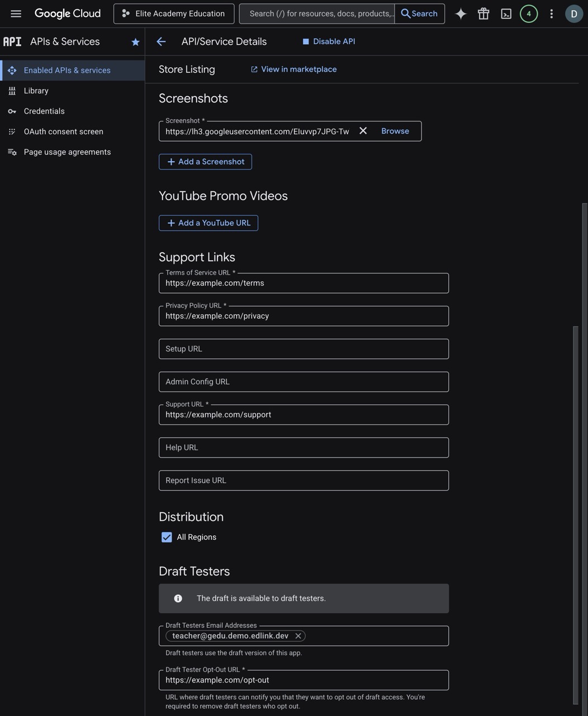
Task: Open the main navigation hamburger menu
Action: tap(16, 13)
